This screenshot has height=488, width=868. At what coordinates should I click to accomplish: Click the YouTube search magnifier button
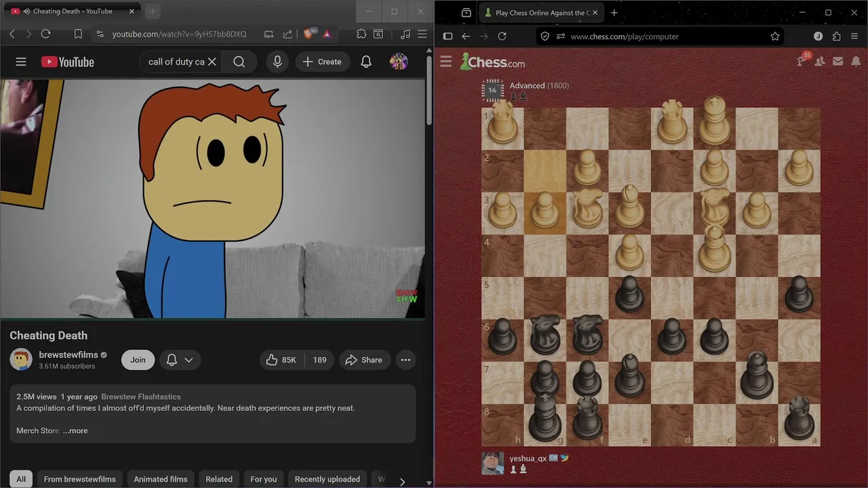click(x=239, y=62)
